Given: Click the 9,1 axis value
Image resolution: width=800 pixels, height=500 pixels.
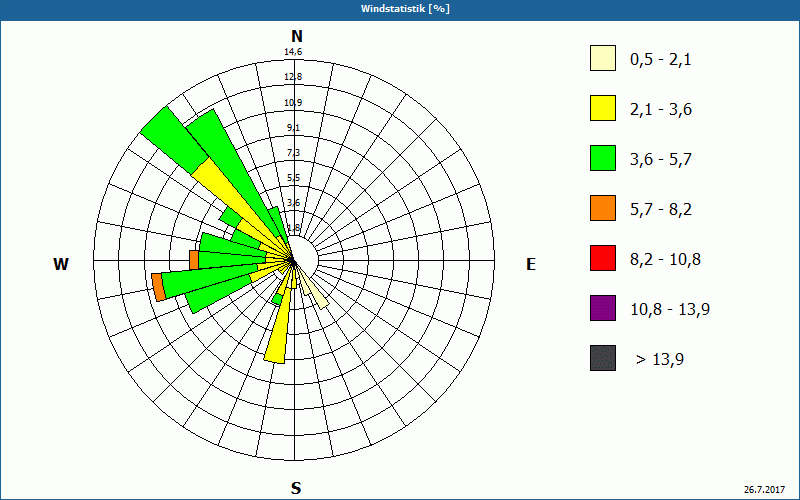Looking at the screenshot, I should 293,128.
